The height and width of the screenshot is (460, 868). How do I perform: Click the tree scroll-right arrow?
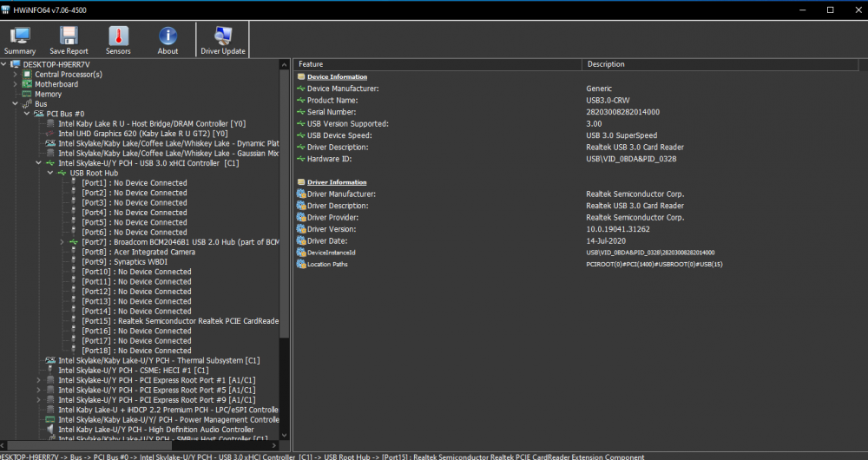click(274, 445)
